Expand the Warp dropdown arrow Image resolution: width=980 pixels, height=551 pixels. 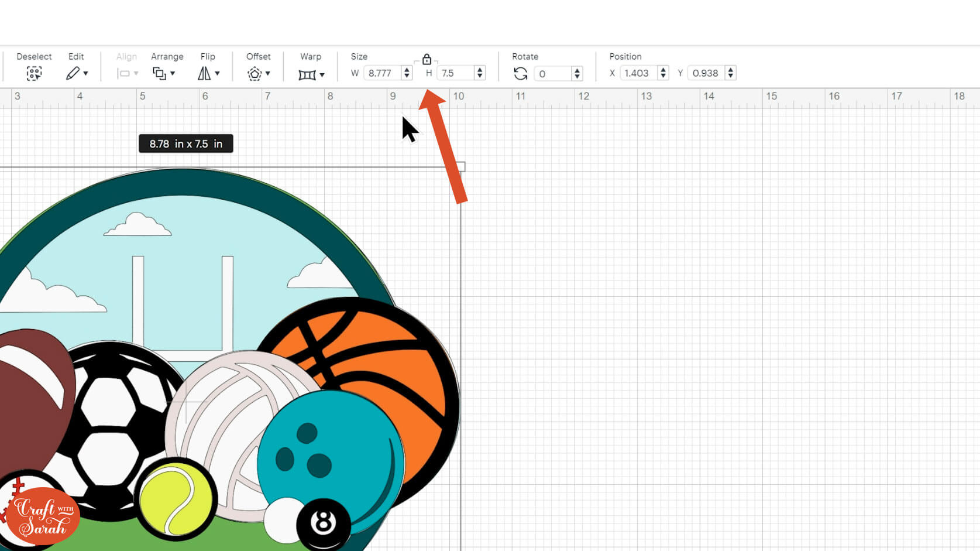[321, 75]
